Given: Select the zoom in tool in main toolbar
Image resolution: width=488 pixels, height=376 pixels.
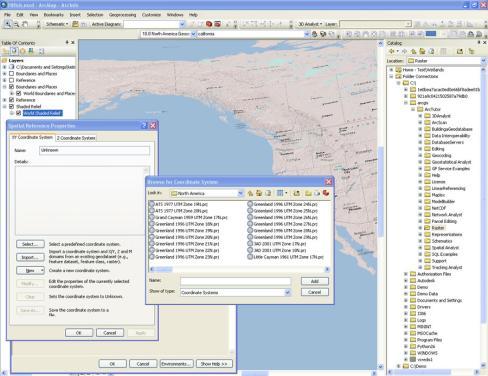Looking at the screenshot, I should [8, 24].
